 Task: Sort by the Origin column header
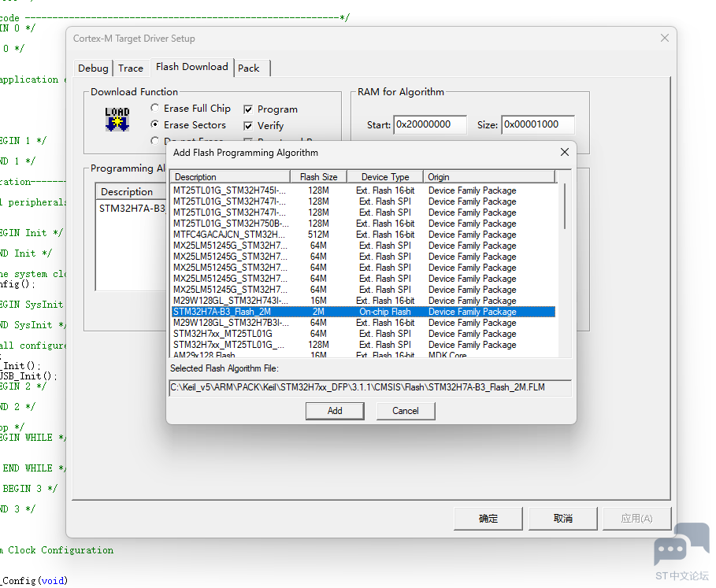(x=489, y=176)
